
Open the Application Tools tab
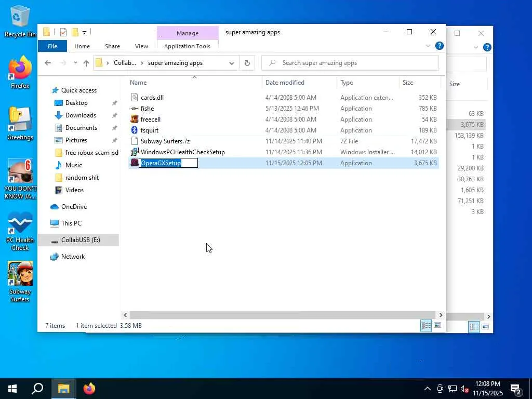pyautogui.click(x=187, y=46)
